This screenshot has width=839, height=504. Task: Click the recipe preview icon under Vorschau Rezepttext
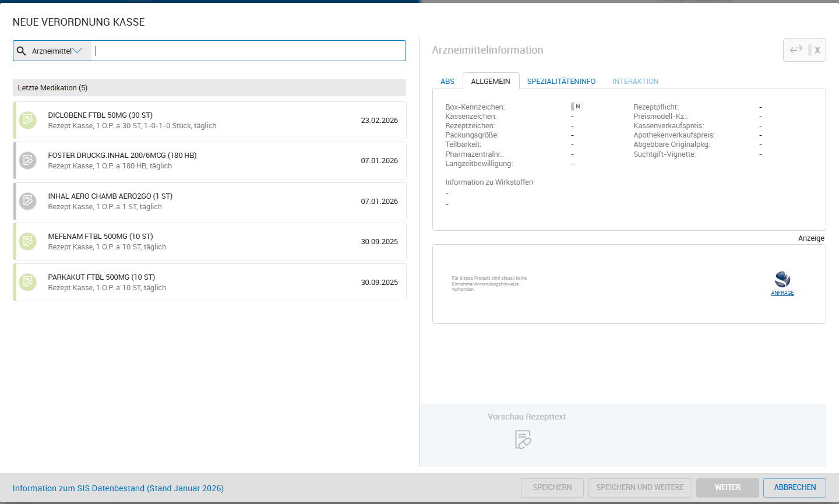[523, 439]
